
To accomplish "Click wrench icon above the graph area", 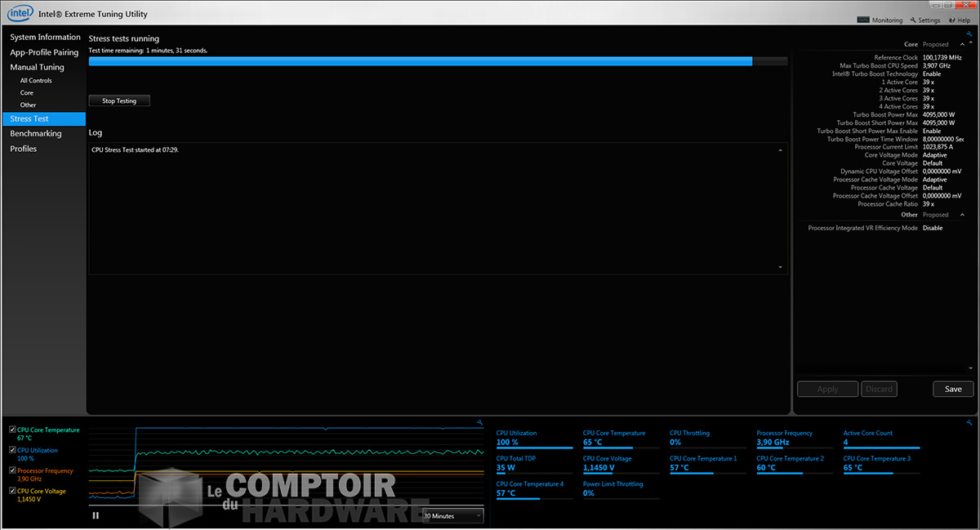I will pos(480,422).
